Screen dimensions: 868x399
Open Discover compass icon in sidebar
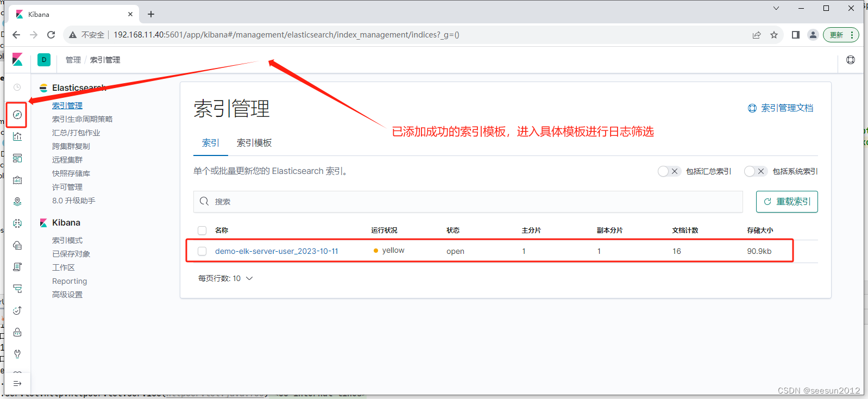(x=17, y=115)
